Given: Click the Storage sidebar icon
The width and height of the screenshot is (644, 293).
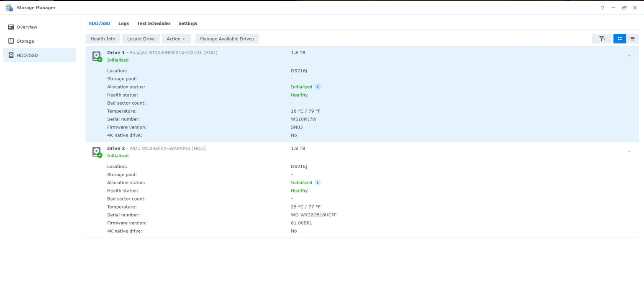Looking at the screenshot, I should pos(11,41).
